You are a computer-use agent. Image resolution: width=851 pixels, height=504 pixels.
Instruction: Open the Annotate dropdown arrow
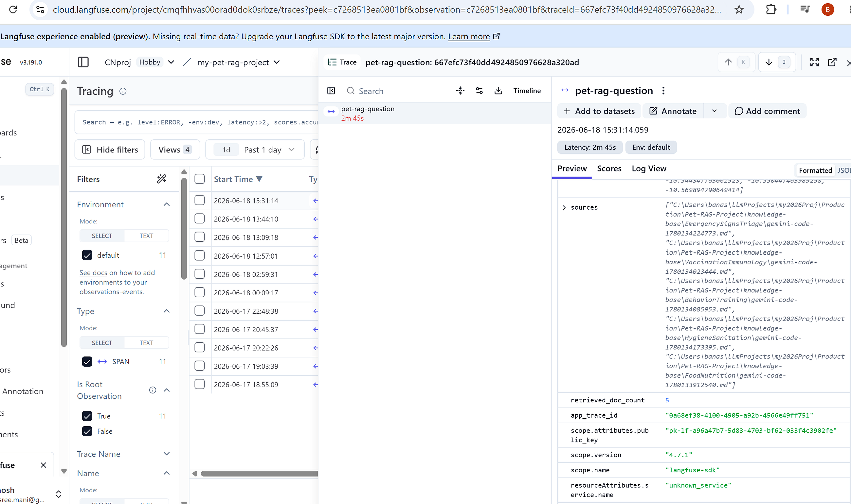click(x=715, y=111)
